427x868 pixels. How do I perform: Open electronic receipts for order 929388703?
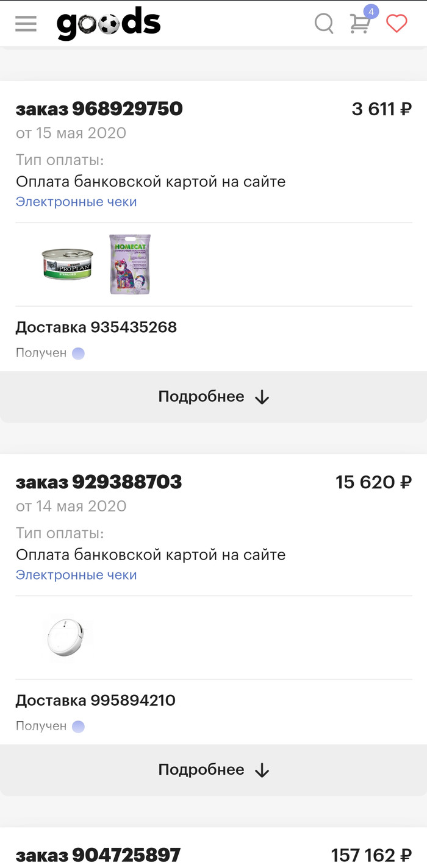[x=76, y=575]
